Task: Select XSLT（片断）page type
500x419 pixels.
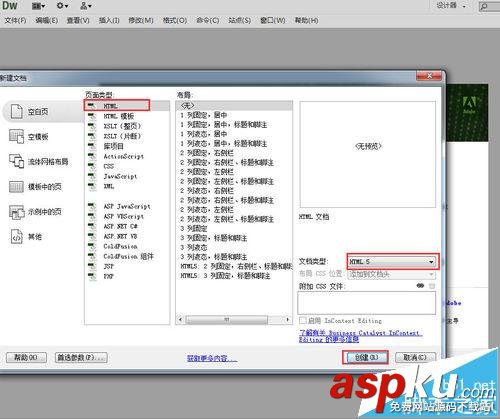Action: tap(122, 136)
